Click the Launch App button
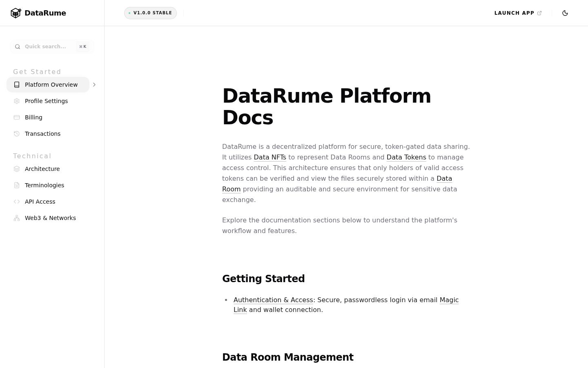The image size is (588, 368). coord(518,13)
